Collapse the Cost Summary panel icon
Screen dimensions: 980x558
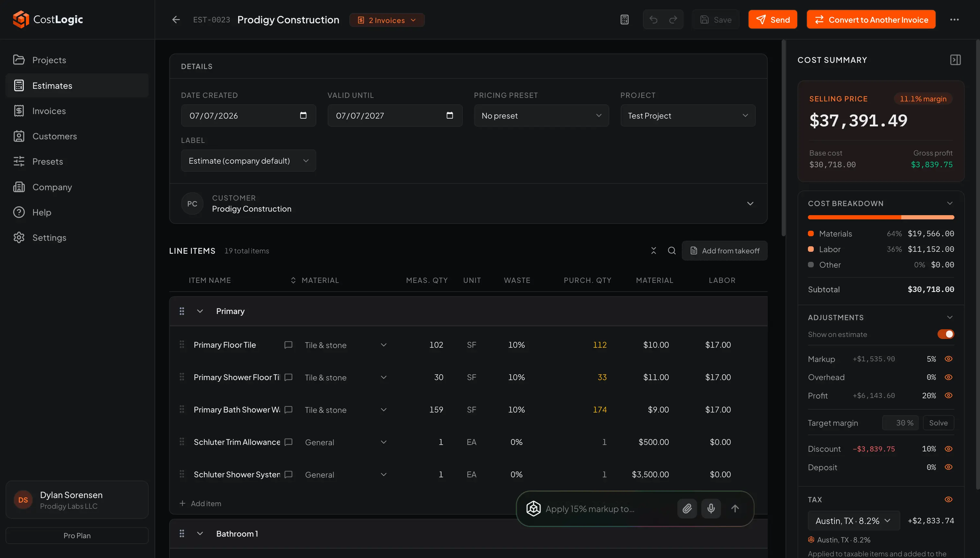point(955,60)
